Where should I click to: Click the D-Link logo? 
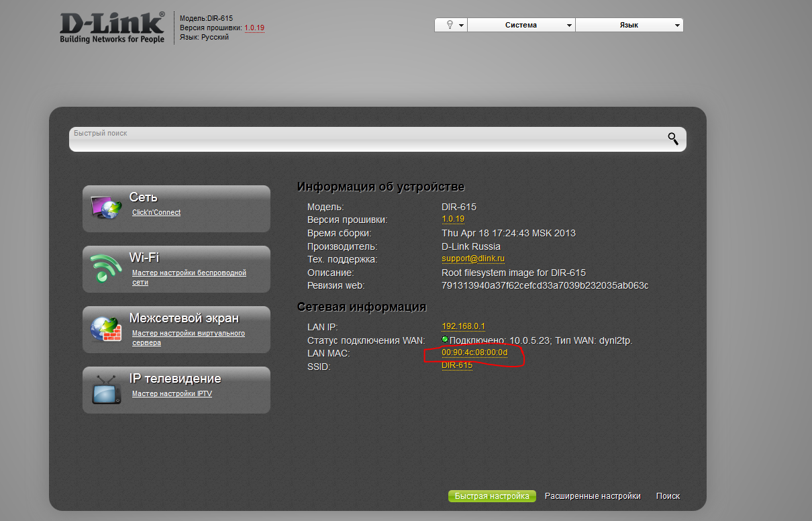click(x=112, y=28)
